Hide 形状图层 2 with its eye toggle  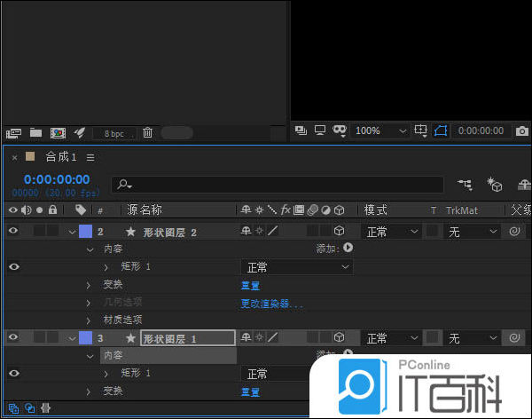(13, 231)
